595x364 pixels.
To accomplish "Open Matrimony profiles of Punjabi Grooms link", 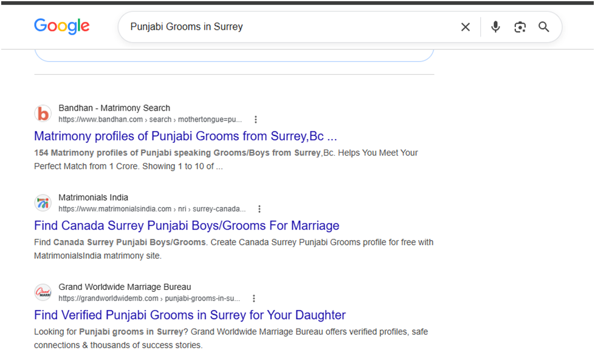I will click(185, 136).
